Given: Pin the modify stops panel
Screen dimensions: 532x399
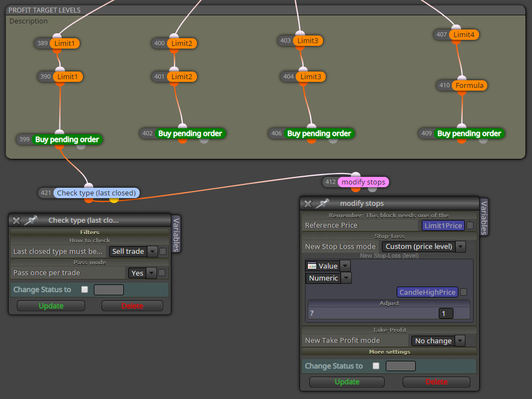Looking at the screenshot, I should click(322, 203).
